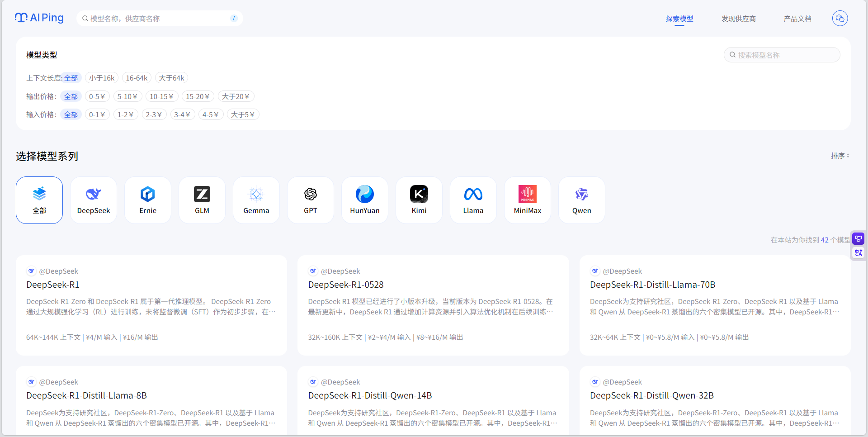Select 全部 for 上下文长度 filter
Screen dimensions: 868x437
(71, 78)
